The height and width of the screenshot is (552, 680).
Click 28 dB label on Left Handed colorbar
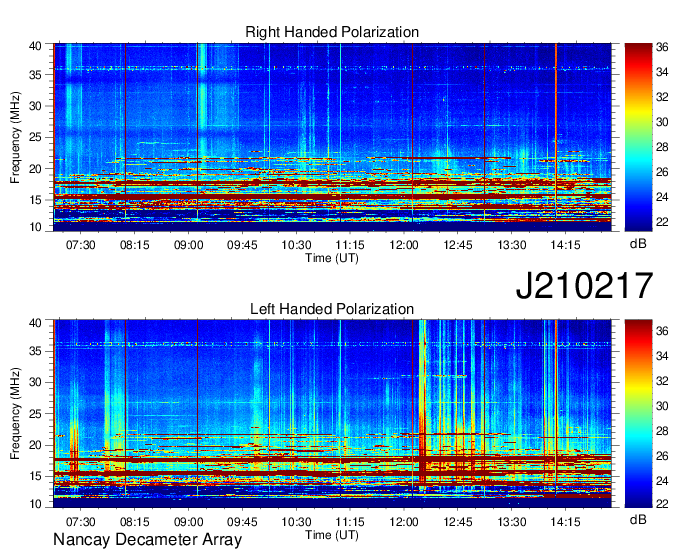(x=662, y=431)
